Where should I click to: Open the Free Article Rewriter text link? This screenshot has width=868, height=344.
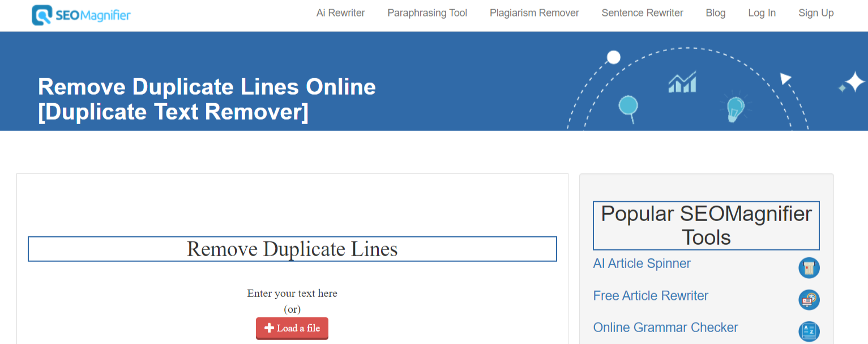(x=651, y=296)
